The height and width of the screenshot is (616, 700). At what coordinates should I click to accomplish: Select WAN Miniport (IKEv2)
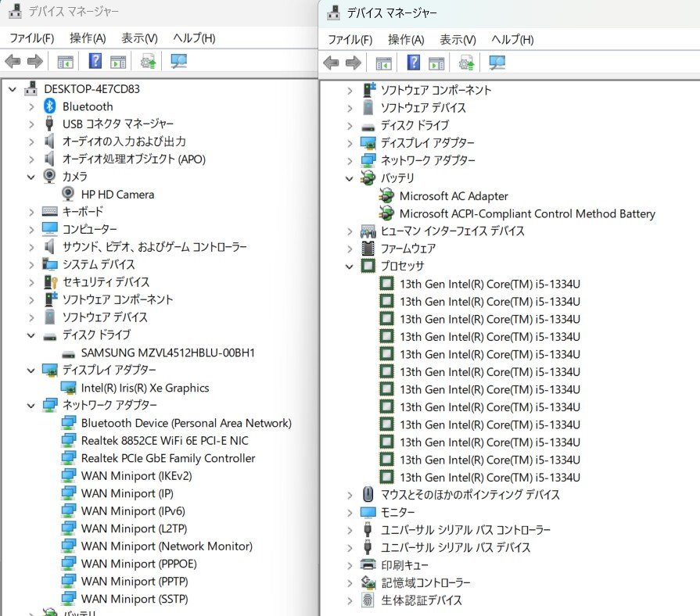click(x=136, y=476)
